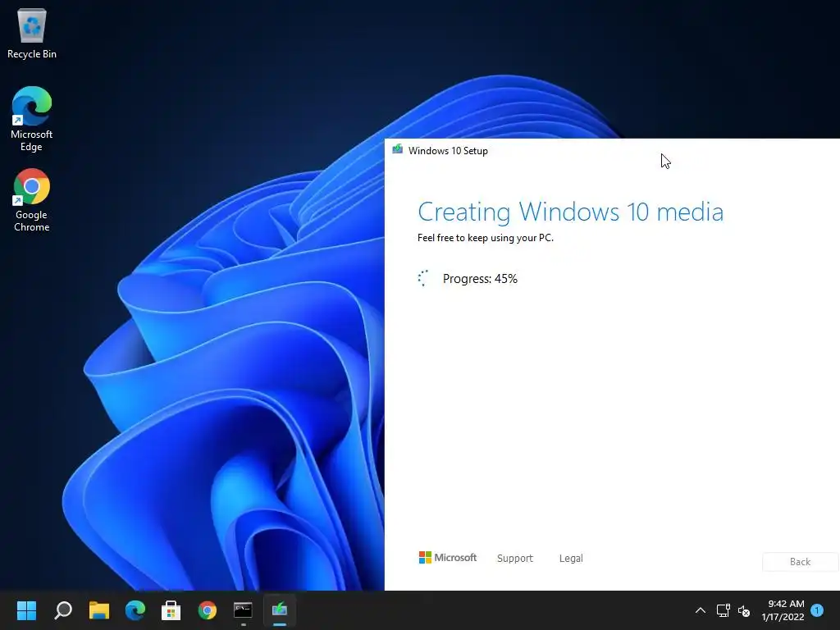Click the Microsoft logo in Setup footer
Viewport: 840px width, 630px height.
(447, 558)
